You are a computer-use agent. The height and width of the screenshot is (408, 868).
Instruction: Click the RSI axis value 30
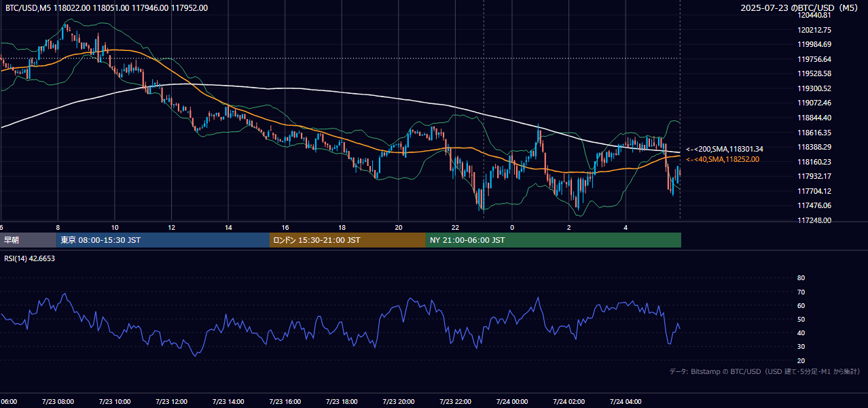(801, 347)
